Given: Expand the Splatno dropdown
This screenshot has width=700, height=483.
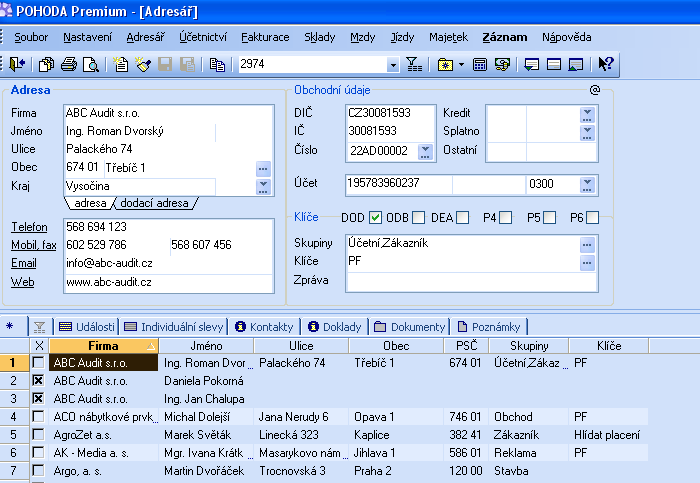Looking at the screenshot, I should pyautogui.click(x=587, y=133).
